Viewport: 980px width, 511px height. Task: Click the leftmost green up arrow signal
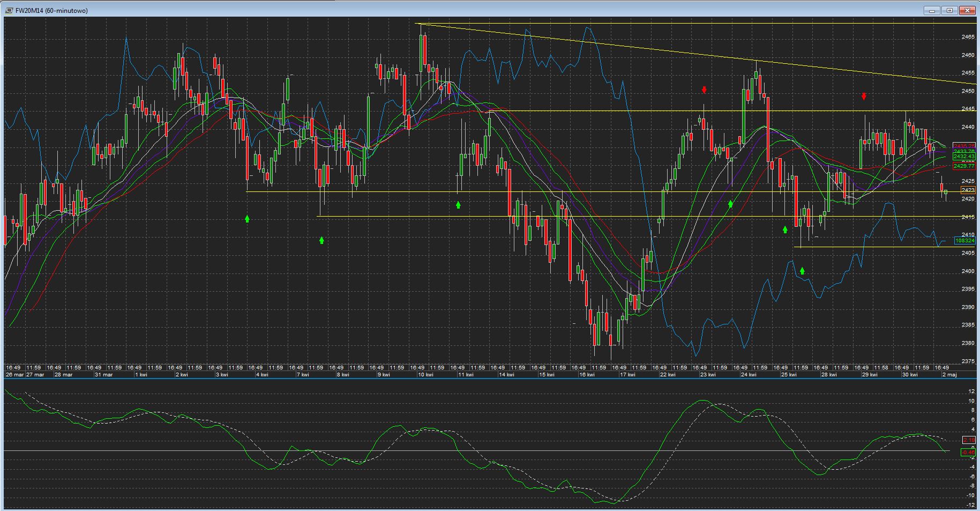tap(247, 219)
